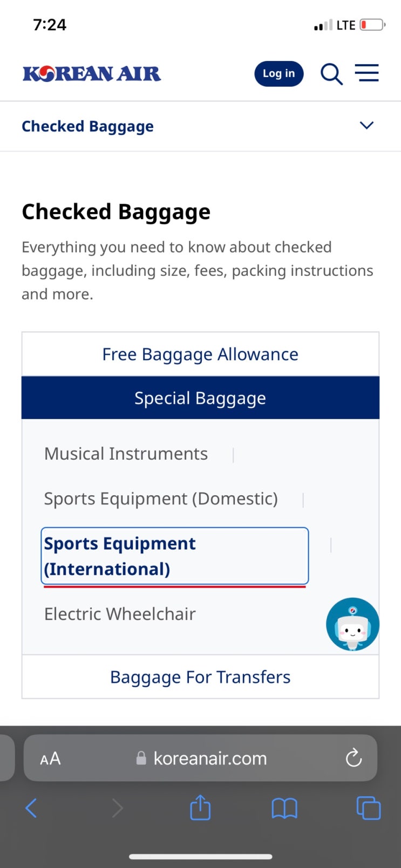Click the Korean Air logo
The width and height of the screenshot is (401, 868).
click(92, 74)
